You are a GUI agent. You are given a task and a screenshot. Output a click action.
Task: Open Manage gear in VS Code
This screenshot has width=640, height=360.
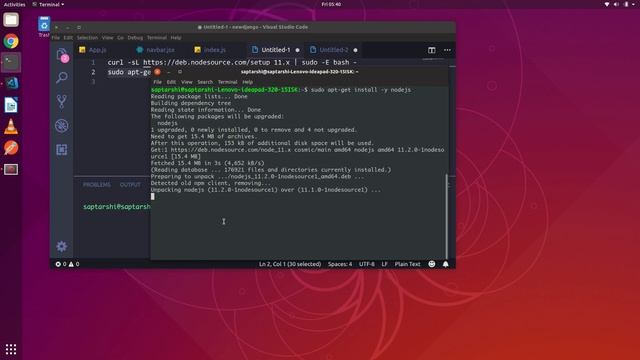[62, 246]
